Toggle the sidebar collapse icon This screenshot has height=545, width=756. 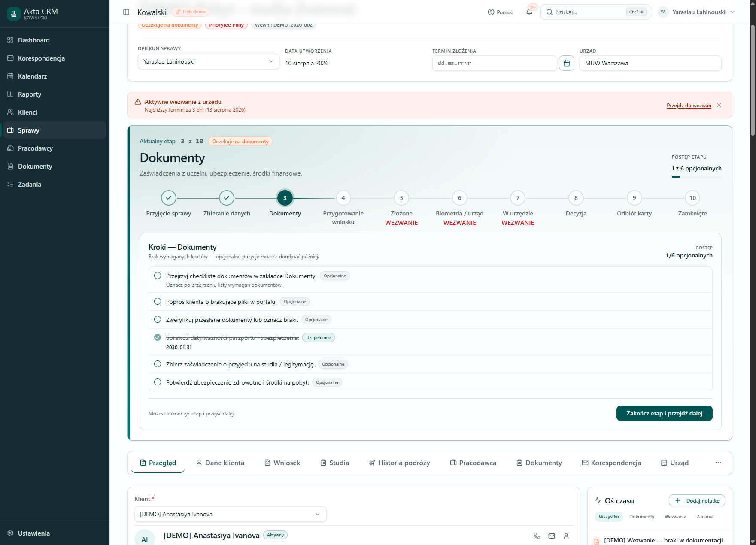pyautogui.click(x=126, y=12)
